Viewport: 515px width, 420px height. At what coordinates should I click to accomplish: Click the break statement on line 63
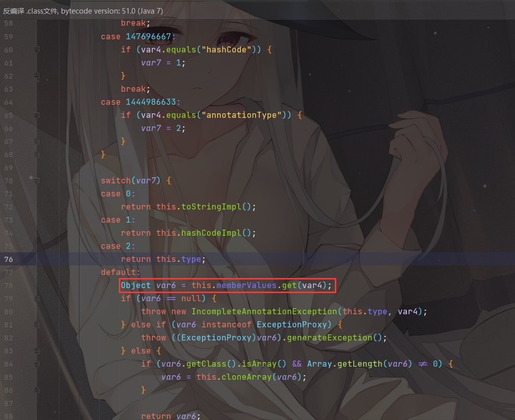click(x=135, y=89)
